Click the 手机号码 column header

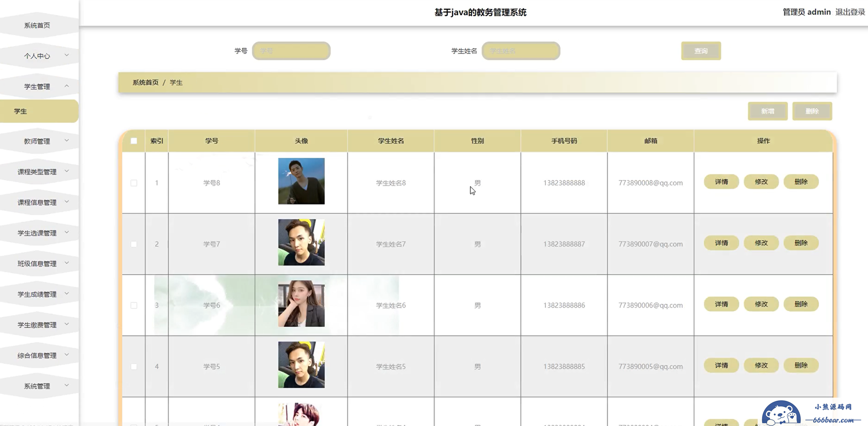tap(564, 141)
